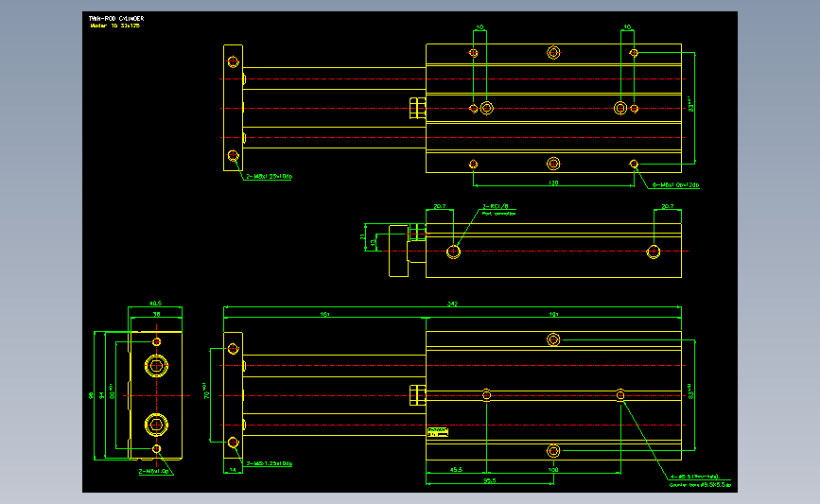Select the 2-RC1/8 leader label

(496, 206)
